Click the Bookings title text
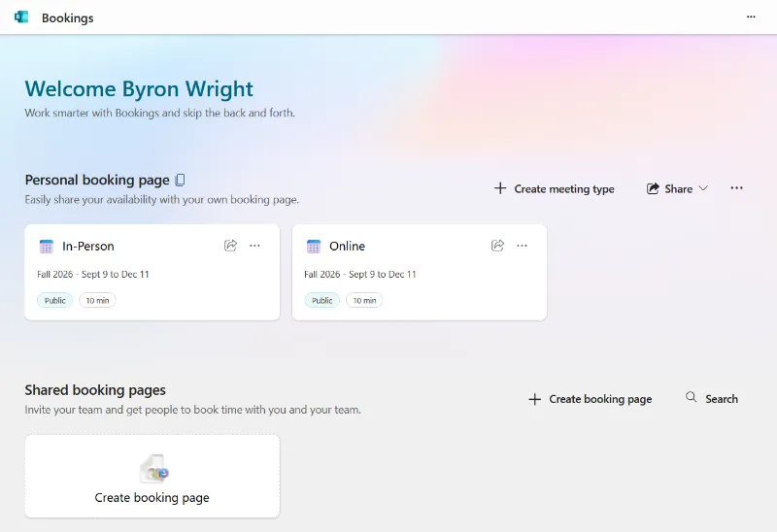Screen dimensions: 777x532 67,17
